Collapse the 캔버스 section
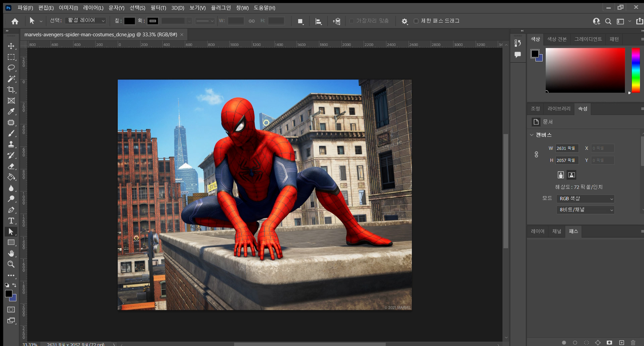 (532, 135)
